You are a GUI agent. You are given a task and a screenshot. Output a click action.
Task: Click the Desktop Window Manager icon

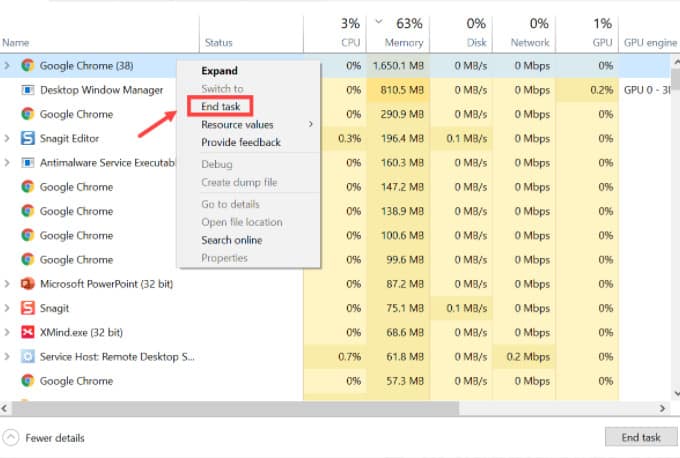click(28, 90)
